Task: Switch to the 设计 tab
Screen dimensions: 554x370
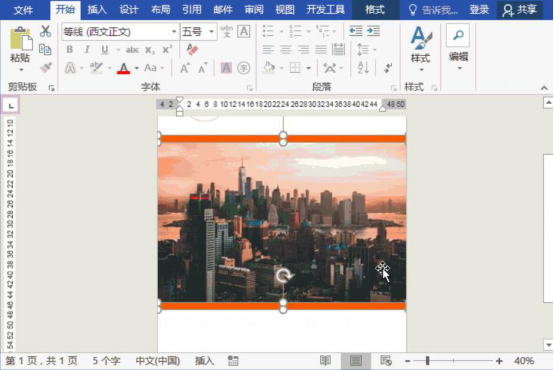Action: 129,10
